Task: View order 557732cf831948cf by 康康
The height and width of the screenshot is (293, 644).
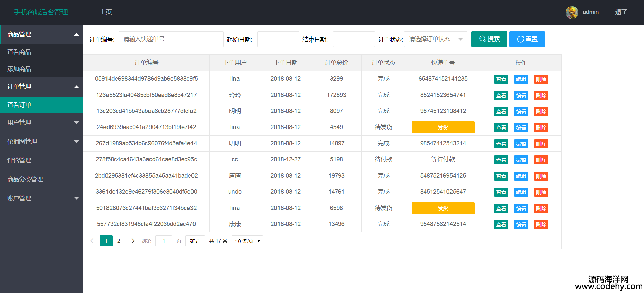Action: click(x=501, y=224)
